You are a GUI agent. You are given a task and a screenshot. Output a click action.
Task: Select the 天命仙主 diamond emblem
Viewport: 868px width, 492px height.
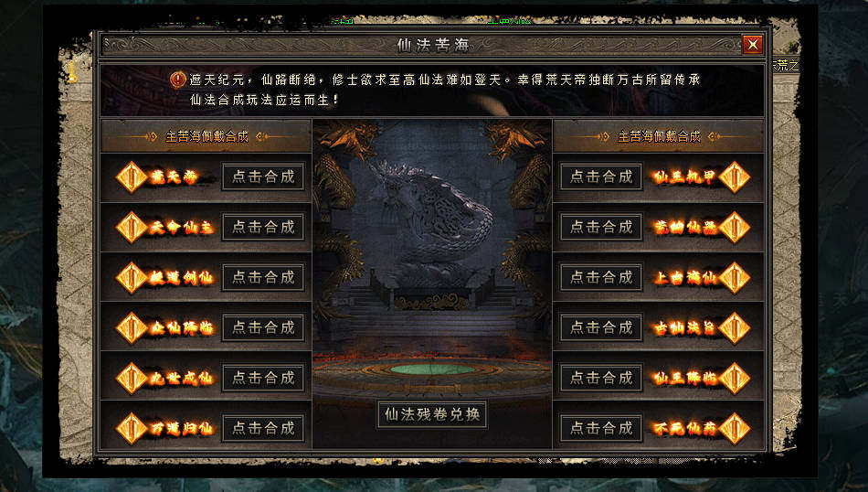(x=132, y=227)
